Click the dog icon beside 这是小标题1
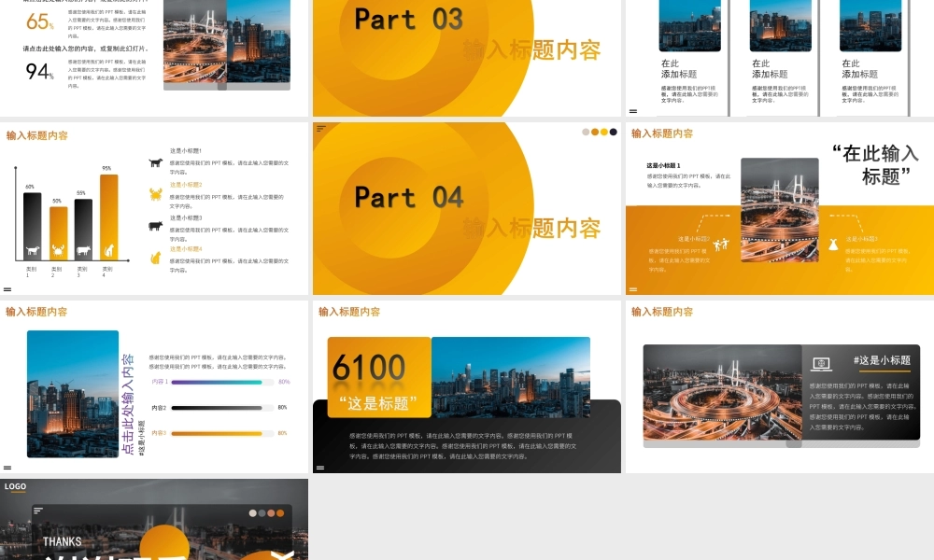 click(x=155, y=162)
